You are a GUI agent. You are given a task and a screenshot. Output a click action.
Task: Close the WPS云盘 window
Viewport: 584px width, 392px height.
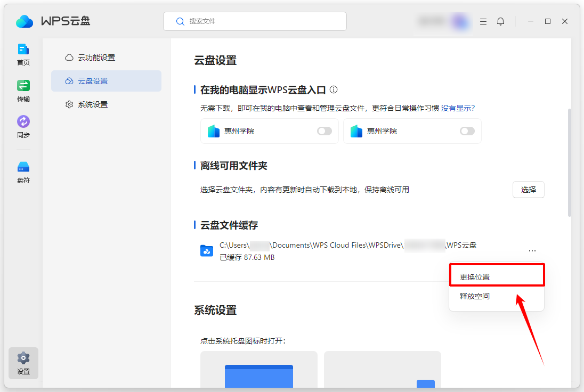click(x=565, y=22)
